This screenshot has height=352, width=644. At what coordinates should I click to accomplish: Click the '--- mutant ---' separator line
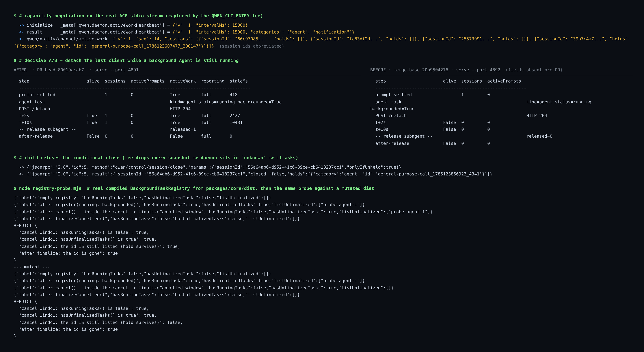point(32,267)
